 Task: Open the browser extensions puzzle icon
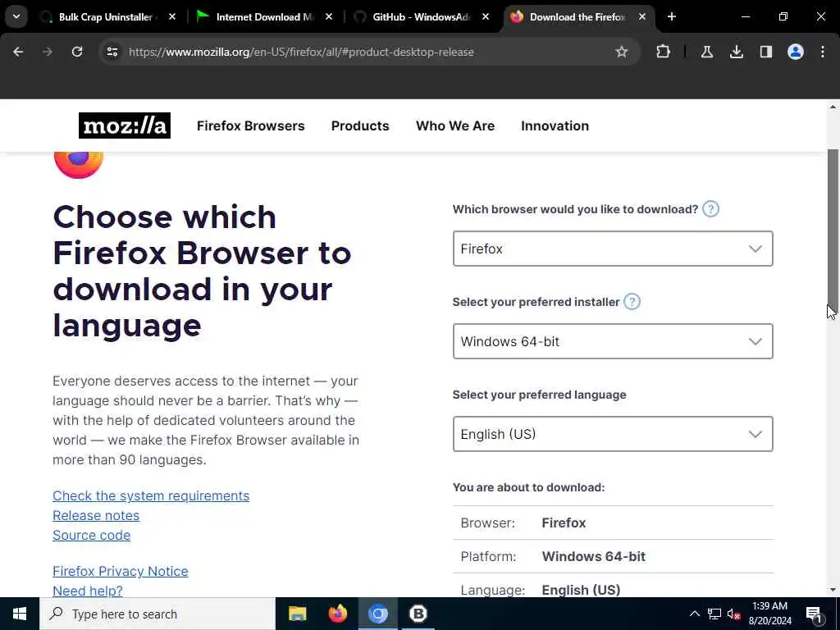(x=663, y=52)
